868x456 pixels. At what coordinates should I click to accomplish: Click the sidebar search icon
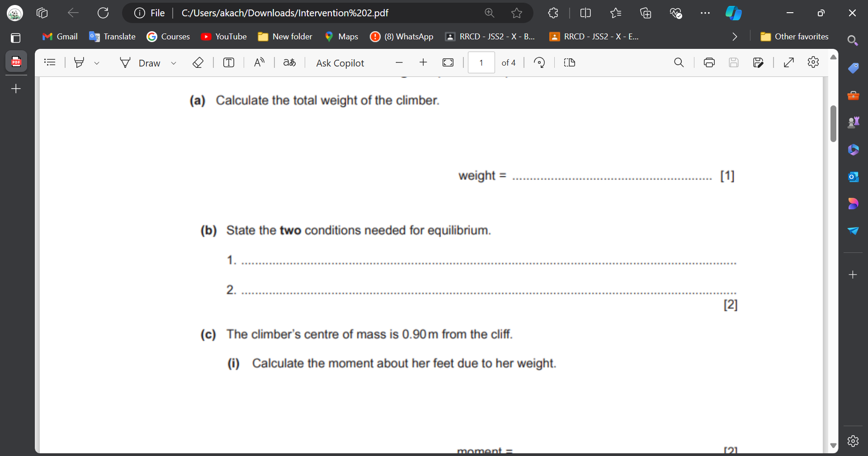pyautogui.click(x=853, y=41)
